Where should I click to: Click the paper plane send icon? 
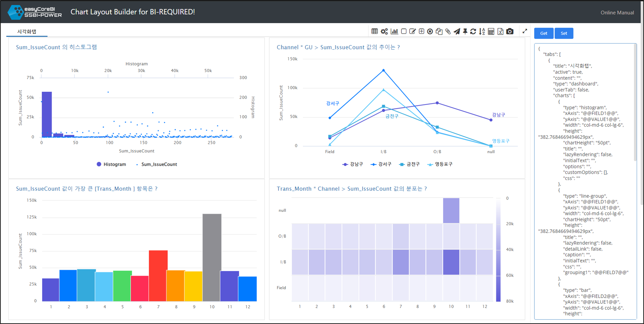pyautogui.click(x=457, y=32)
